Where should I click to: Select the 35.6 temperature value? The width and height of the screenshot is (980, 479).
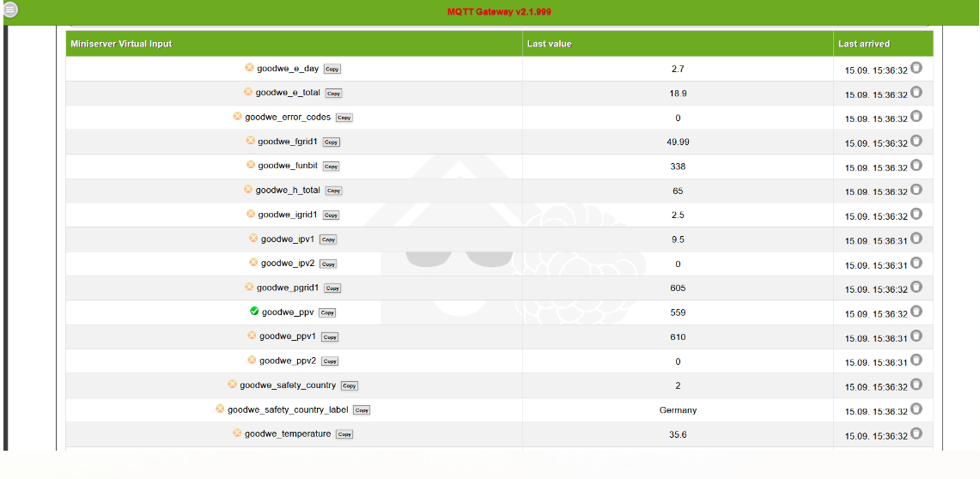pos(679,434)
